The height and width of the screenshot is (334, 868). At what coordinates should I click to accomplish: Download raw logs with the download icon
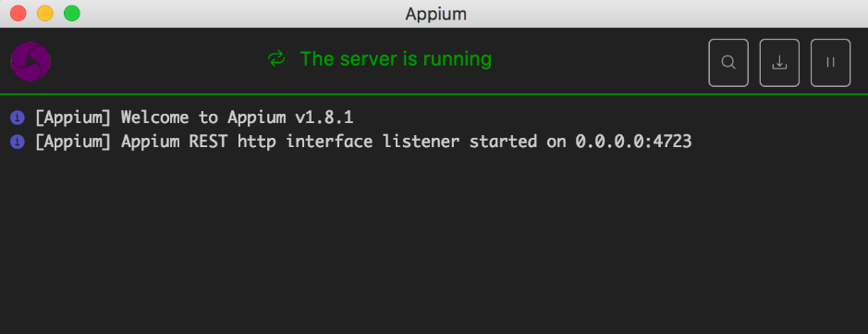click(x=779, y=63)
